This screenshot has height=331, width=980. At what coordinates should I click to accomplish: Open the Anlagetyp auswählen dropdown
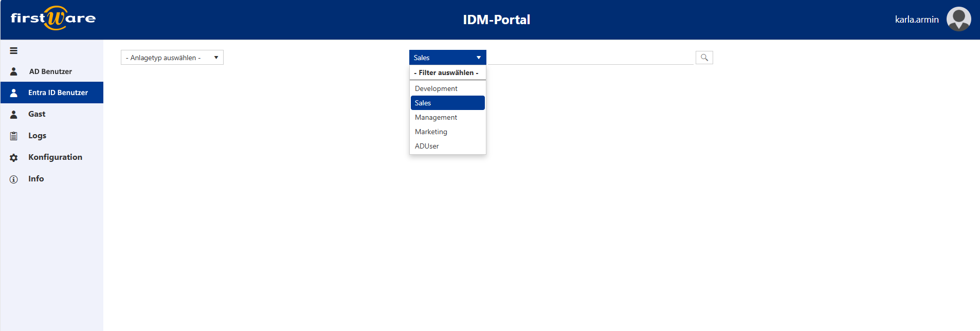coord(172,58)
